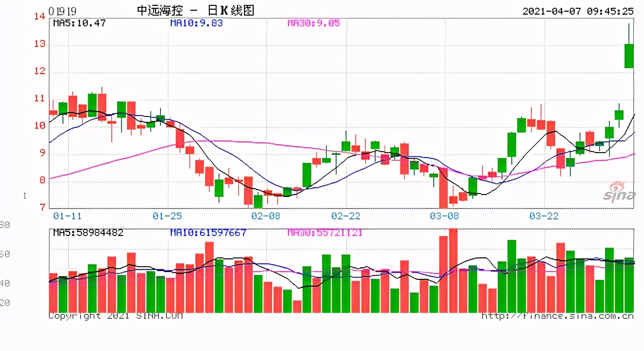This screenshot has height=351, width=644.
Task: Click the MA10:9.83 price legend
Action: coord(196,23)
